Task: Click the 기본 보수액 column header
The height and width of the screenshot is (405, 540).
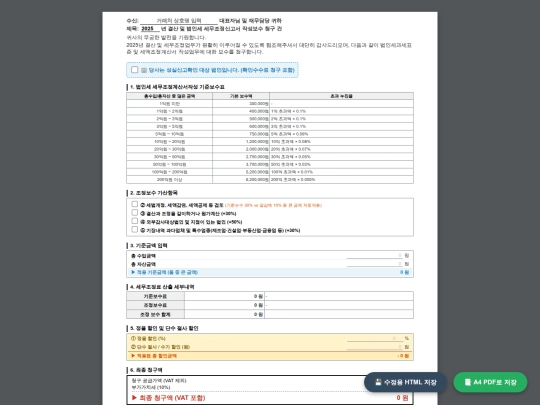Action: click(241, 96)
